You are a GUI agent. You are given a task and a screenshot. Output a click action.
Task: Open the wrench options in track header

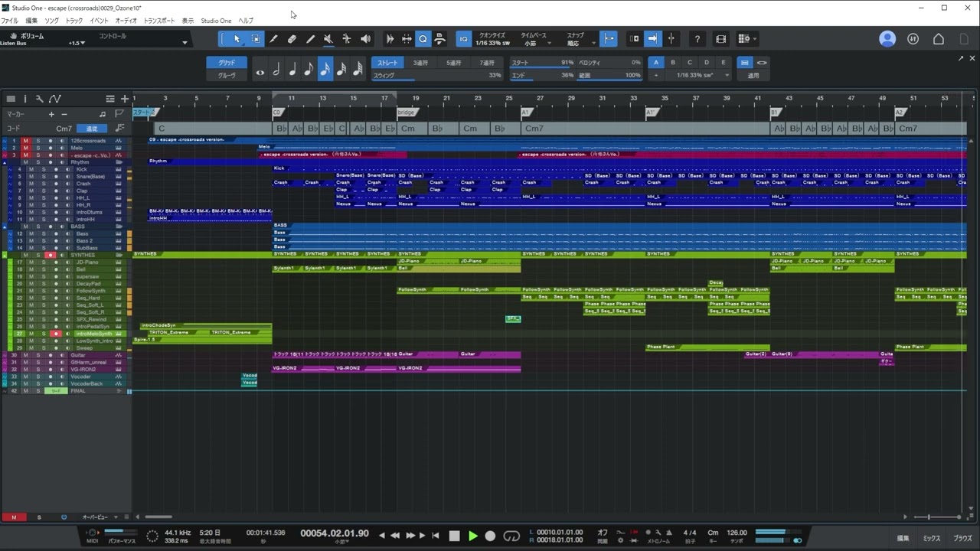[39, 99]
